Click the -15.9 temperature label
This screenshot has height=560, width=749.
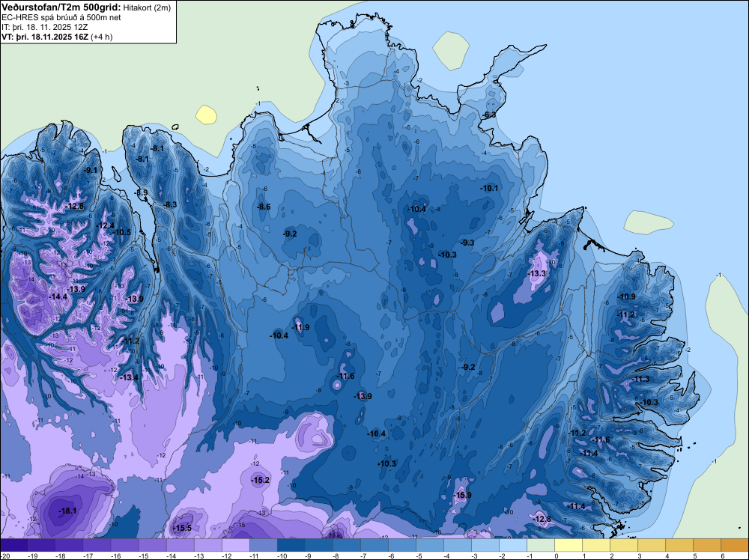(462, 495)
